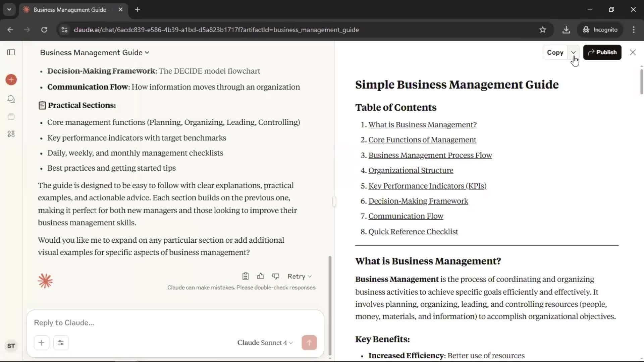Click the chat panel scrollbar

(x=330, y=305)
